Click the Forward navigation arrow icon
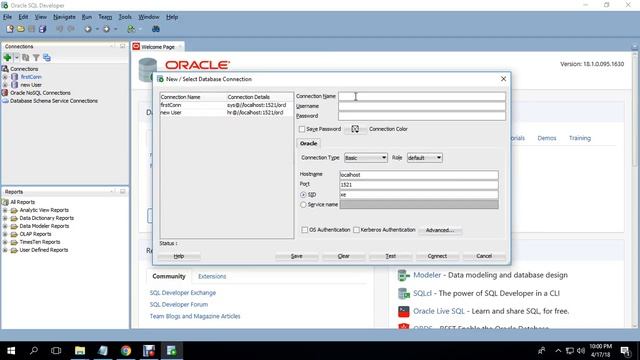This screenshot has height=360, width=640. click(x=106, y=29)
